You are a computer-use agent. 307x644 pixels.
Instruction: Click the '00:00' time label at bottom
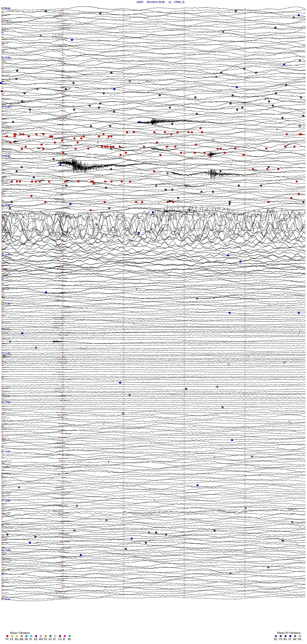[x=8, y=599]
